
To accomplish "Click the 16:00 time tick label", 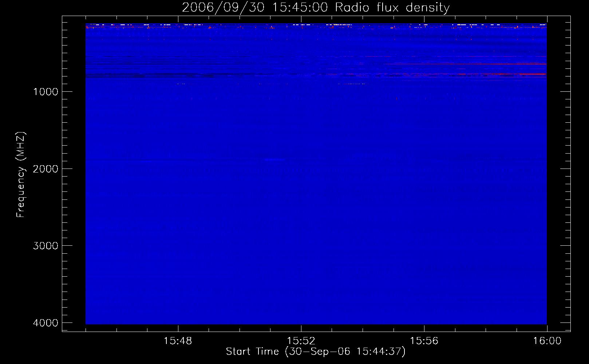I will (x=547, y=341).
